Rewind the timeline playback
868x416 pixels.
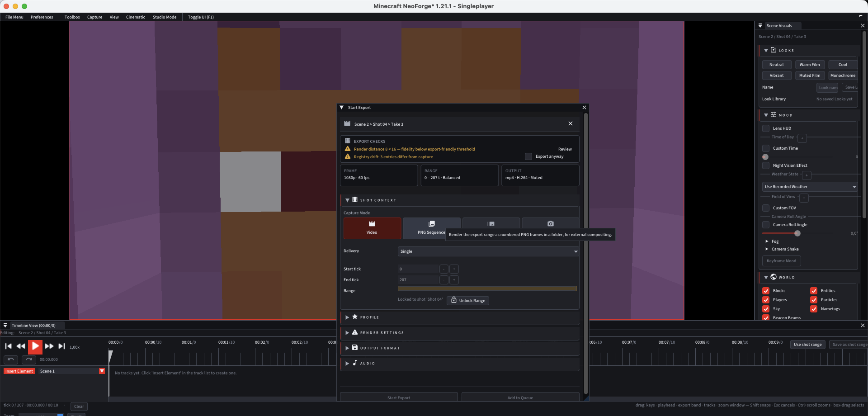21,346
